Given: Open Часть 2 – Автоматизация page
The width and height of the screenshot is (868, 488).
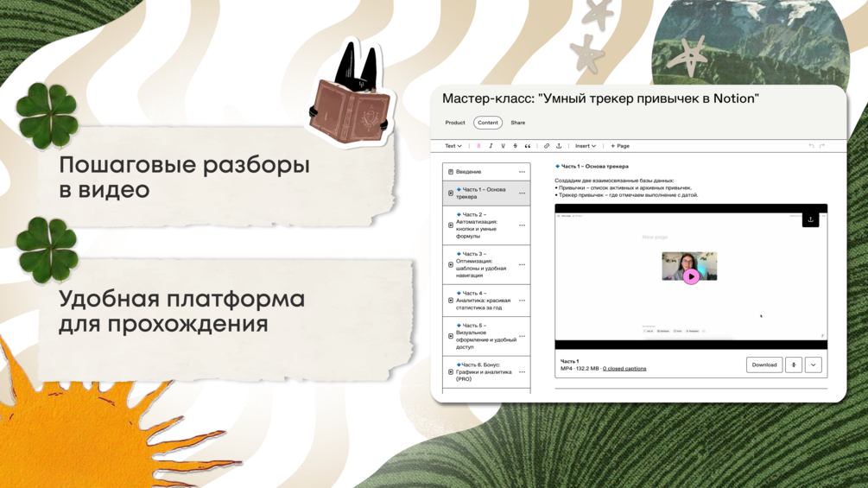Looking at the screenshot, I should pos(486,225).
